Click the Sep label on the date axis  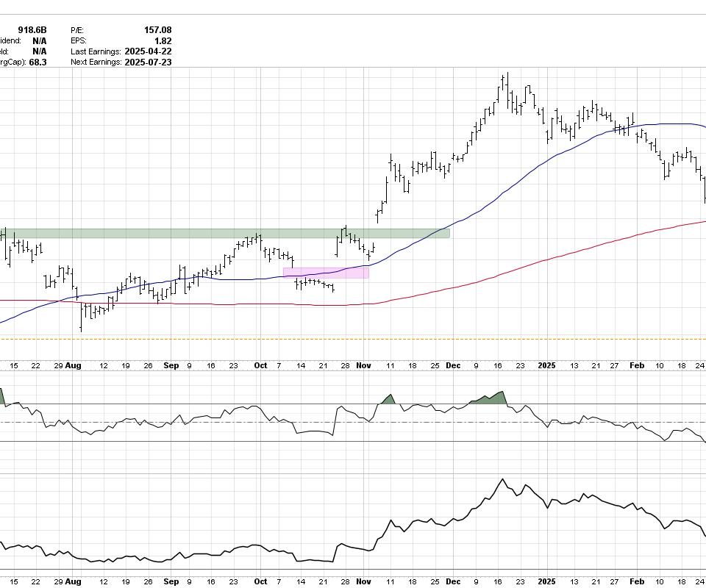[171, 365]
